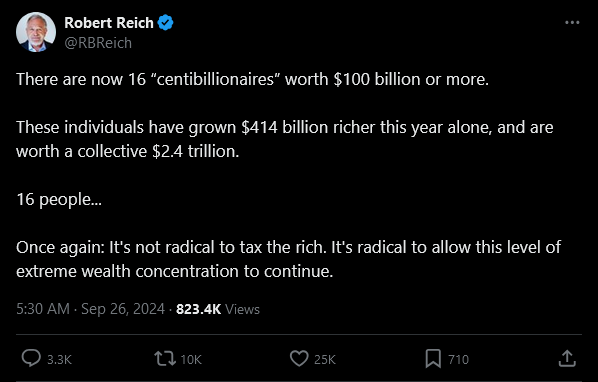Repost this tweet using the retweet icon
598x382 pixels.
[165, 359]
